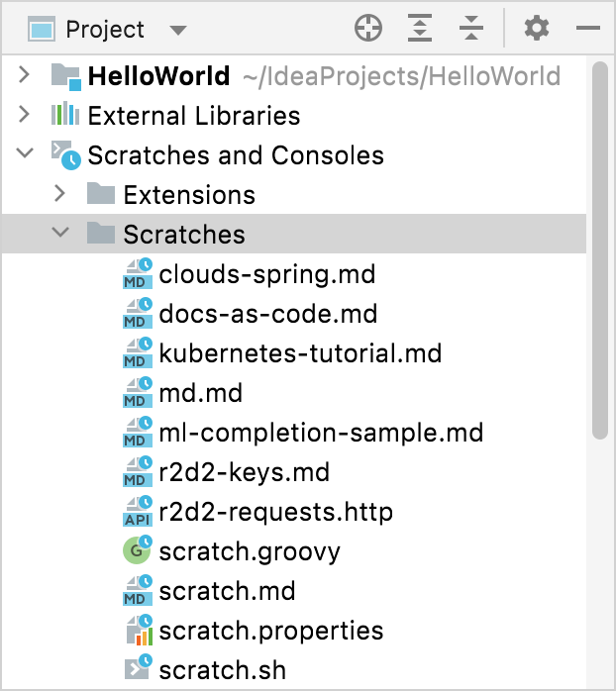Select the md.md file name
Image resolution: width=616 pixels, height=691 pixels.
pyautogui.click(x=201, y=393)
